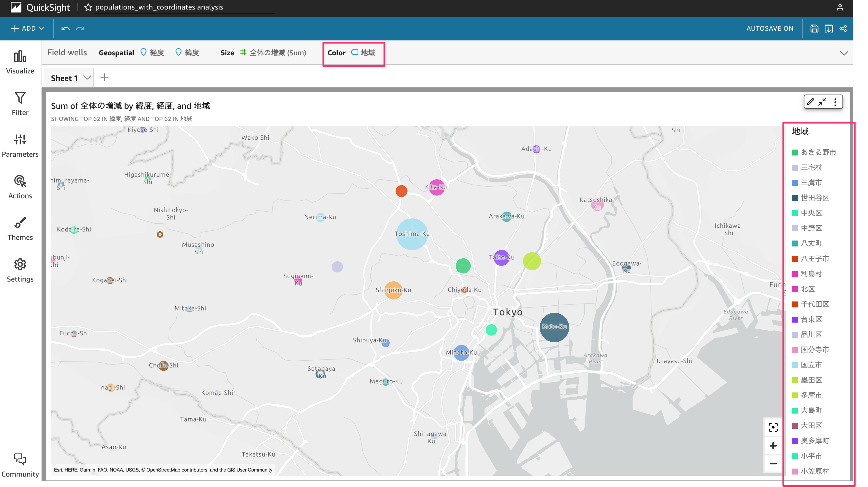Screen dimensions: 868x487
Task: Click the export download icon
Action: [828, 29]
